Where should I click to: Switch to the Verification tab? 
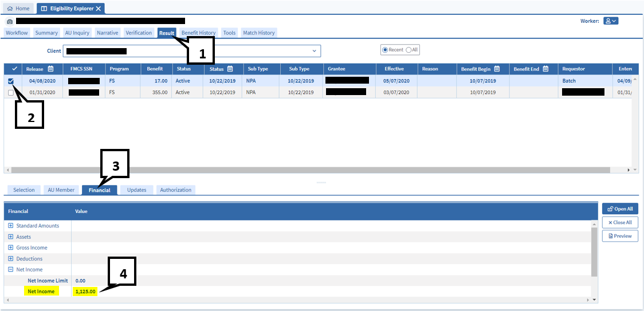[139, 33]
